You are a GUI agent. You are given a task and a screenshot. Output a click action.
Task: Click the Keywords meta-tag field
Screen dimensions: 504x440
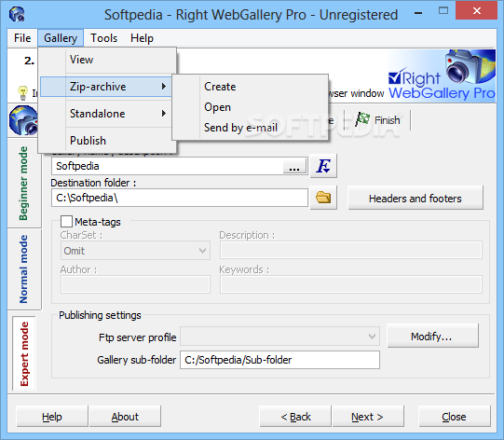[x=351, y=284]
